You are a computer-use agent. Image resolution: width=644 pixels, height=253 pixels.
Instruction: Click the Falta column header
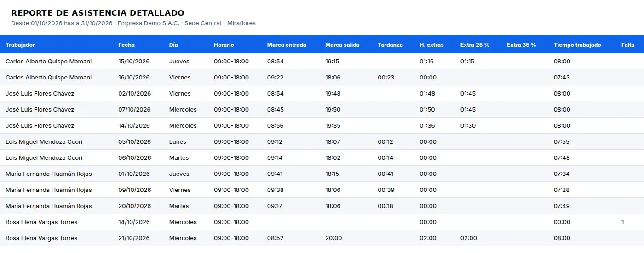tap(628, 45)
